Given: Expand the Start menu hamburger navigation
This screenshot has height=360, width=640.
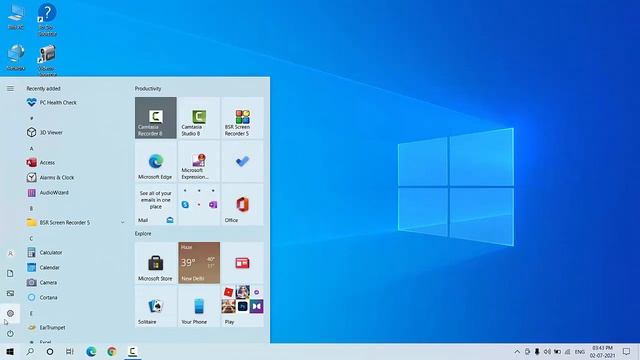Looking at the screenshot, I should point(10,89).
